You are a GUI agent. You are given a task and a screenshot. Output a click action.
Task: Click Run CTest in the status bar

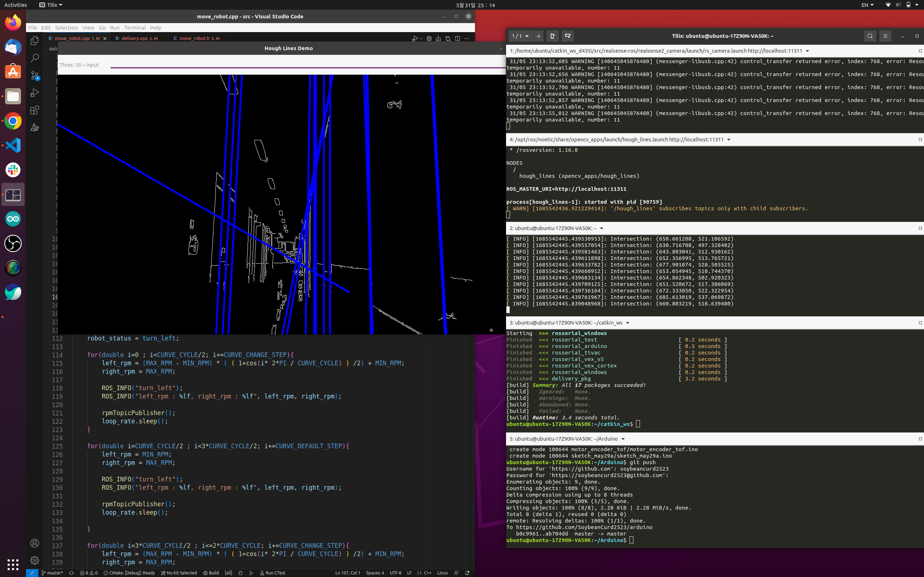pos(273,573)
